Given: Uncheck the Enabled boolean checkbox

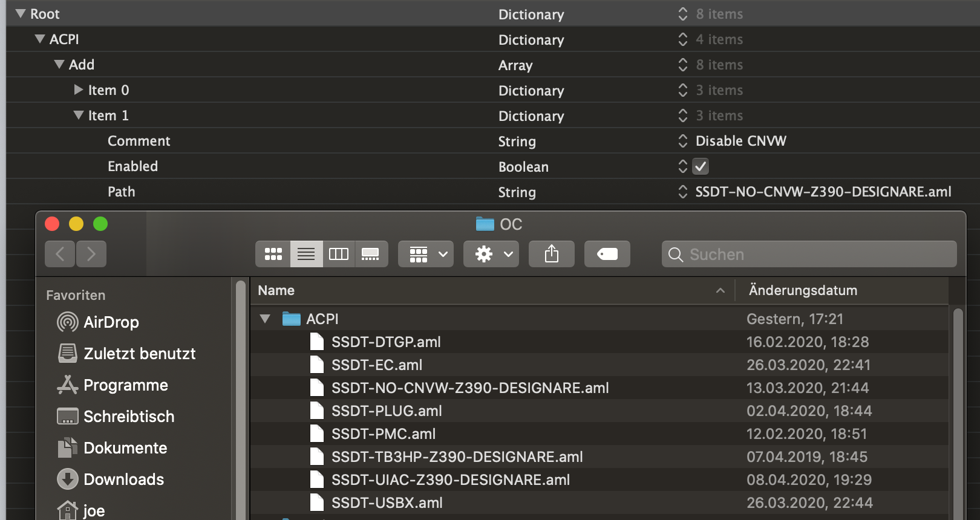Looking at the screenshot, I should coord(701,166).
